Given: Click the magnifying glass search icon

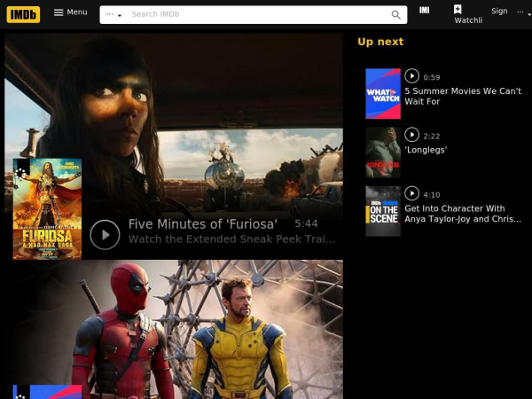Looking at the screenshot, I should tap(395, 14).
